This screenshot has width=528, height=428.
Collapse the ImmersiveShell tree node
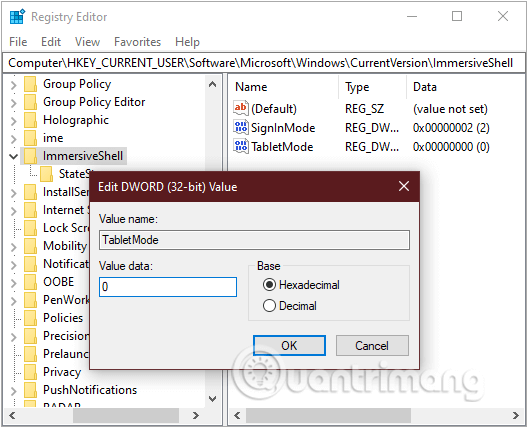(x=13, y=156)
